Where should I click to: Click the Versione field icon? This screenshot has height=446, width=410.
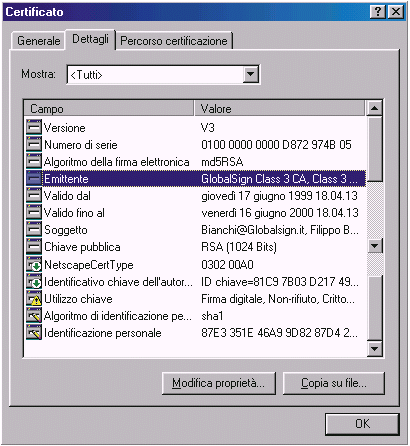pos(34,128)
